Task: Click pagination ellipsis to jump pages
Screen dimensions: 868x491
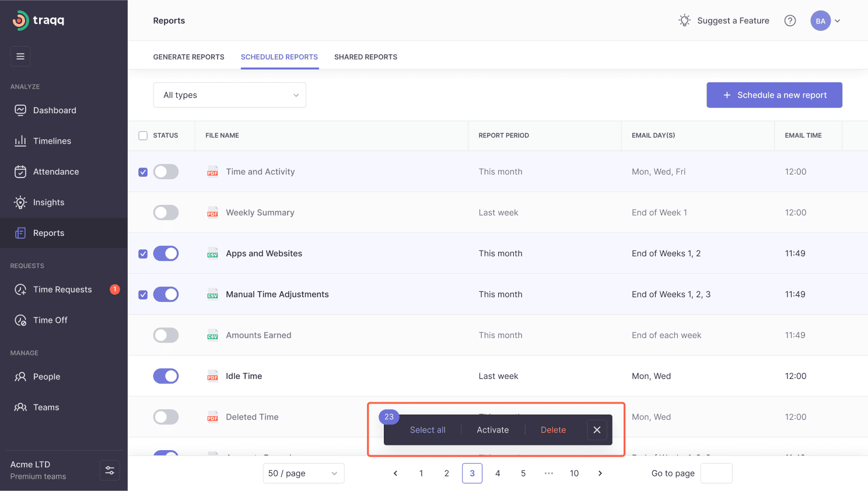Action: (x=549, y=473)
